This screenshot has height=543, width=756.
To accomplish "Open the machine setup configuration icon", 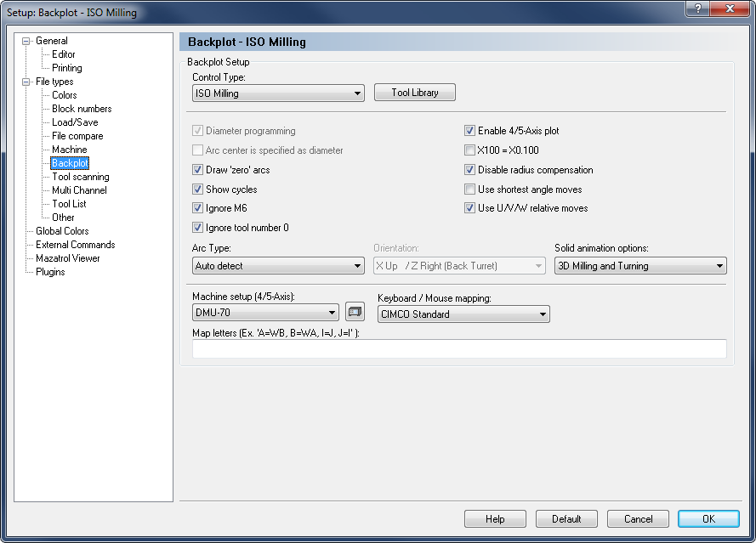I will coord(355,312).
